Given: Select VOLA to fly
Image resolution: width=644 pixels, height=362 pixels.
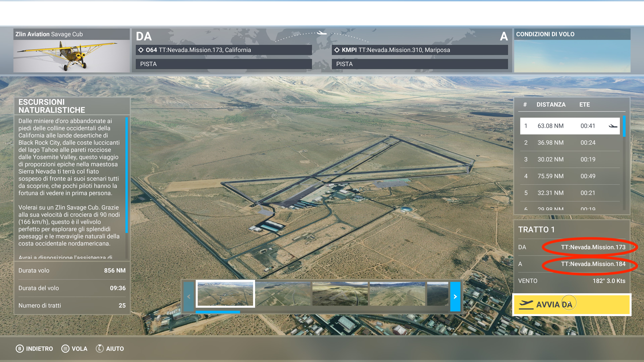Looking at the screenshot, I should [x=74, y=349].
